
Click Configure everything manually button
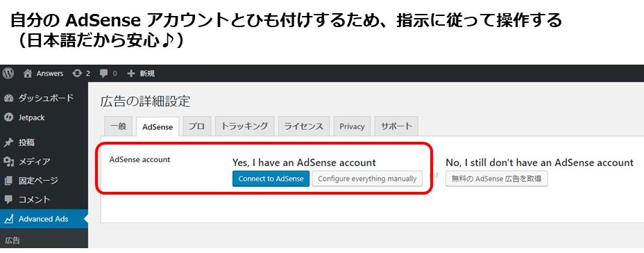[367, 179]
